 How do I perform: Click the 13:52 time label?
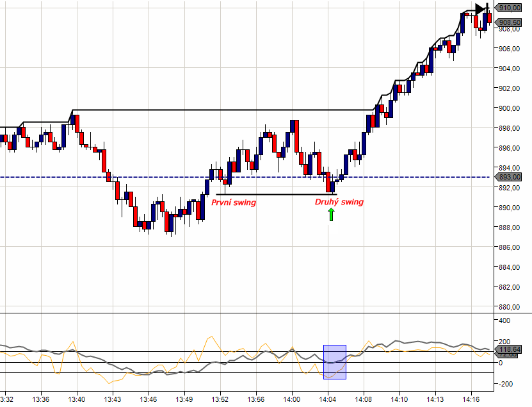tap(220, 399)
